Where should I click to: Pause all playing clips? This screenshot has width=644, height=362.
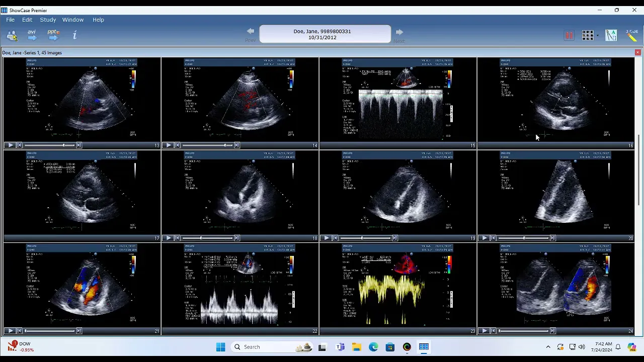click(569, 35)
